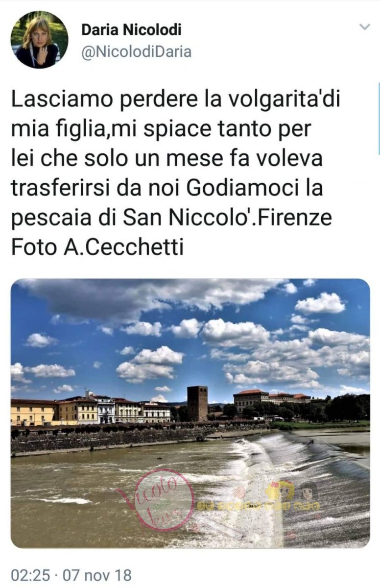Click the blonde girl sticker on the watermark

tap(281, 490)
